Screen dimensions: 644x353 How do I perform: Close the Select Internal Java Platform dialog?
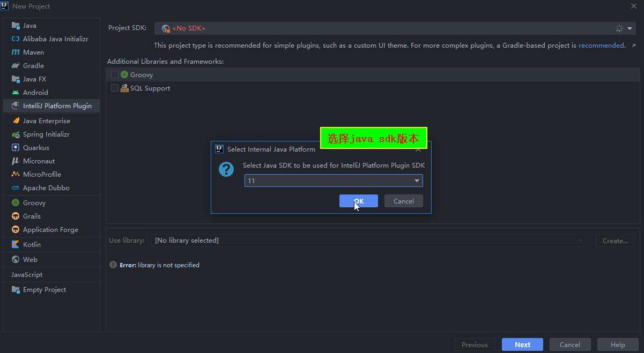coord(418,149)
